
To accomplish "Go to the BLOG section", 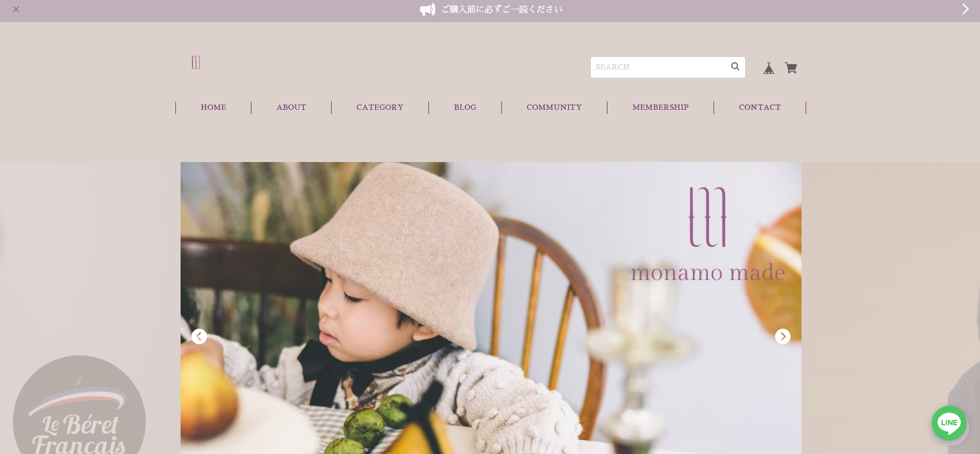I will coord(465,107).
